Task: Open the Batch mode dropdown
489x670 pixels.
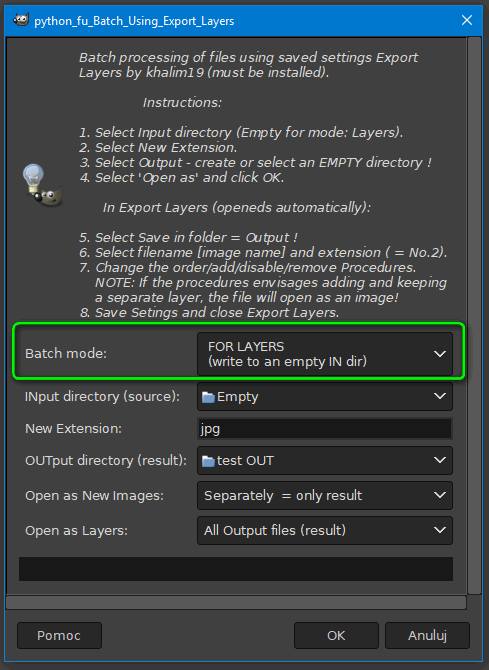Action: click(x=325, y=354)
